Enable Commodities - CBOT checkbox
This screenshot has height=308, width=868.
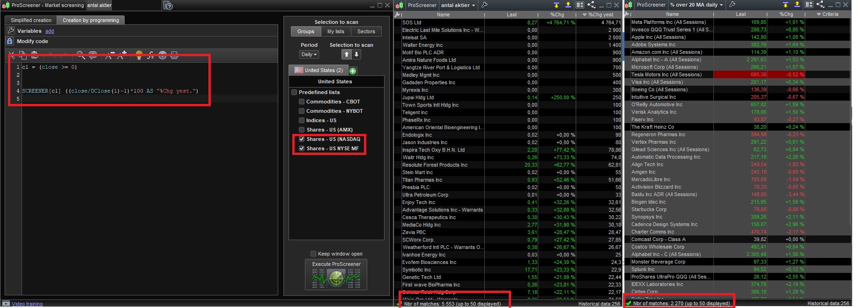(x=302, y=102)
